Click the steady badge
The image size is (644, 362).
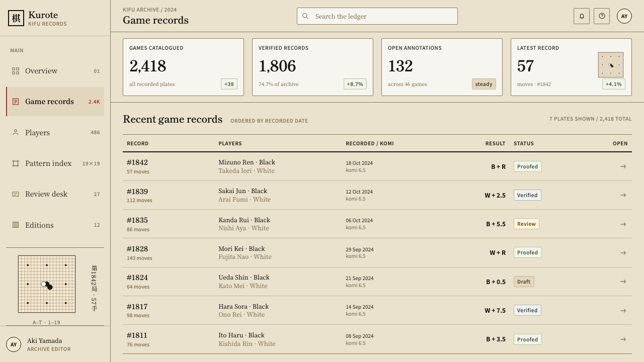[484, 84]
